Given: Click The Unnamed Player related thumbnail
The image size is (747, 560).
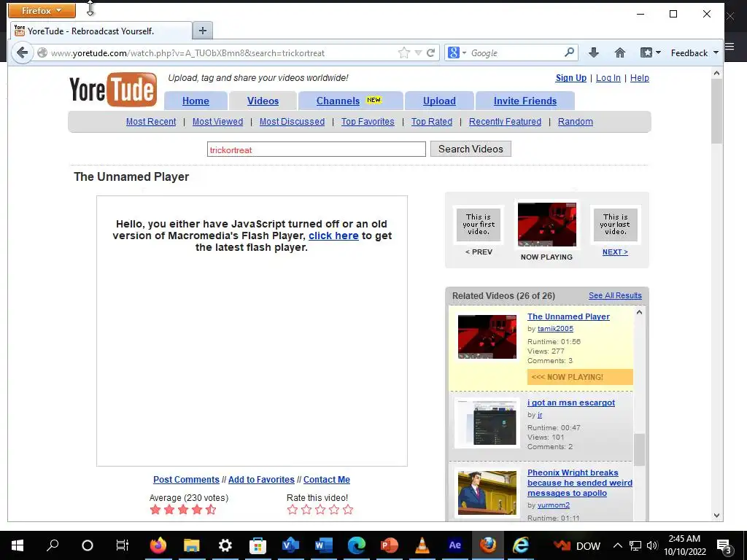Looking at the screenshot, I should click(487, 337).
